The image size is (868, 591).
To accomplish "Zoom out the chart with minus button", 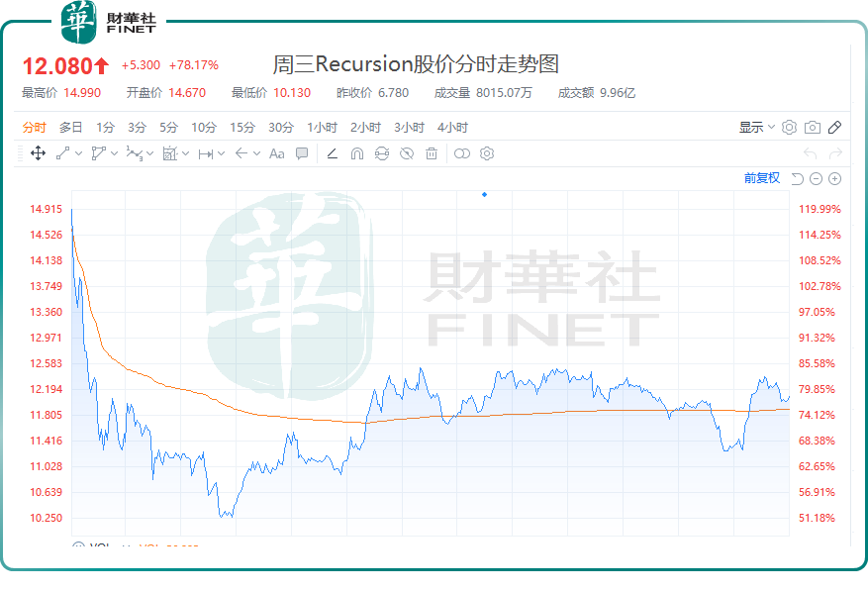I will (816, 178).
